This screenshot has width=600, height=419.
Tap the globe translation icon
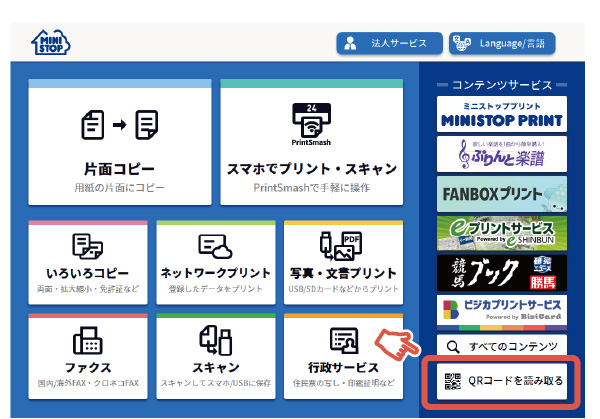(x=462, y=43)
